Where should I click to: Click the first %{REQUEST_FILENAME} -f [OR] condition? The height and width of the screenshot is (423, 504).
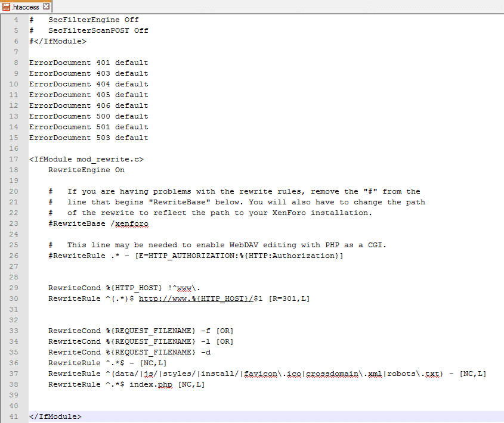point(140,331)
